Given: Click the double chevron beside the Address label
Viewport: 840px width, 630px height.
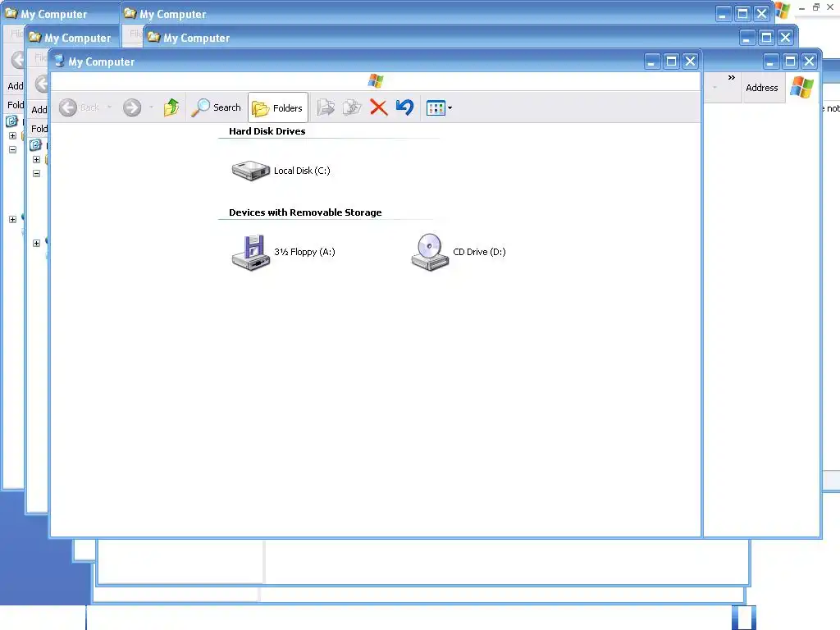Looking at the screenshot, I should pyautogui.click(x=731, y=78).
